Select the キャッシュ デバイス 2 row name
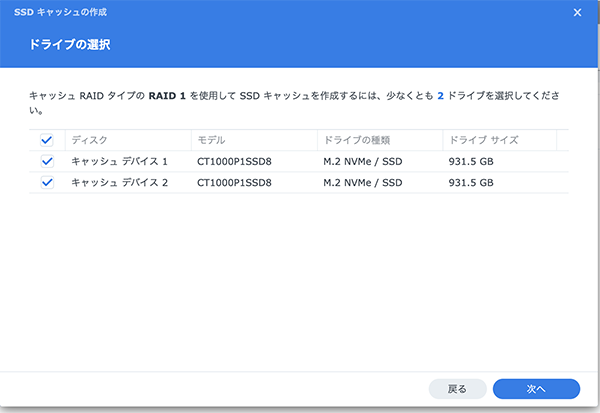Viewport: 600px width, 413px height. coord(119,183)
